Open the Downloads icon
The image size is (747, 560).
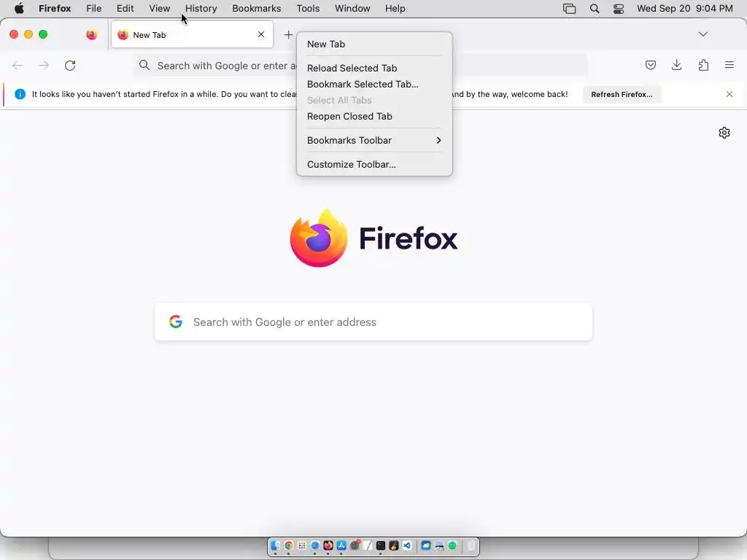(676, 65)
